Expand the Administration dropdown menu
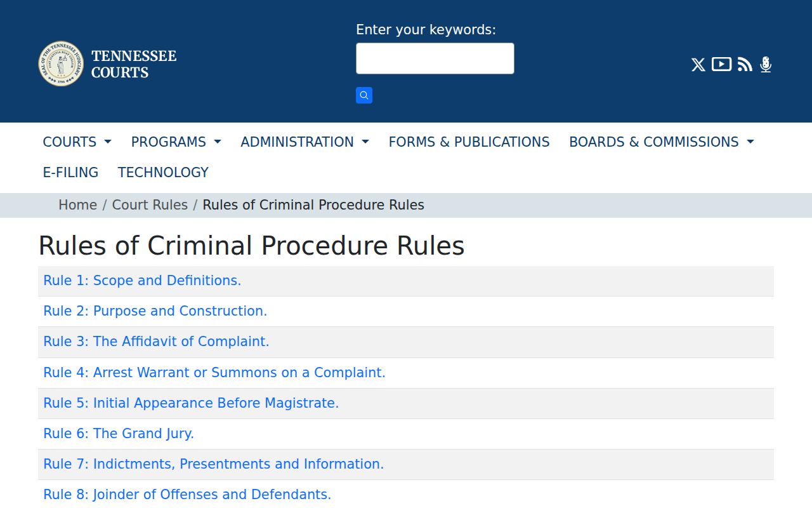Image resolution: width=812 pixels, height=508 pixels. tap(304, 142)
